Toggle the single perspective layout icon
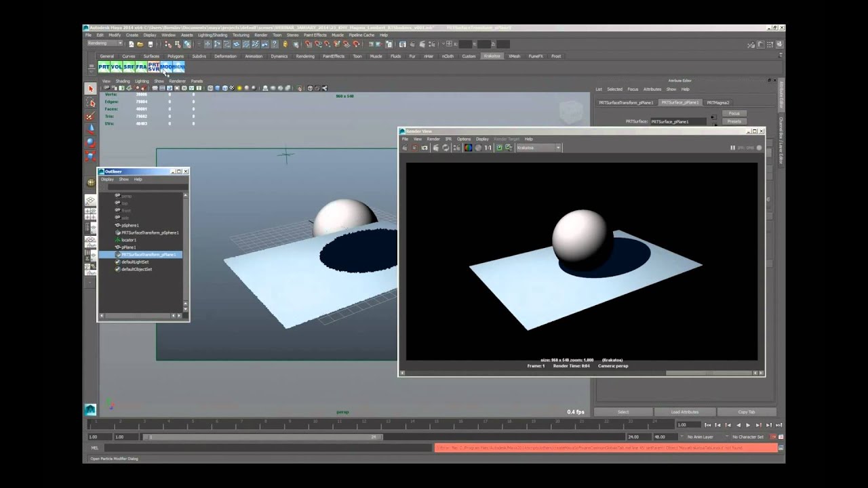Image resolution: width=868 pixels, height=488 pixels. tap(91, 201)
